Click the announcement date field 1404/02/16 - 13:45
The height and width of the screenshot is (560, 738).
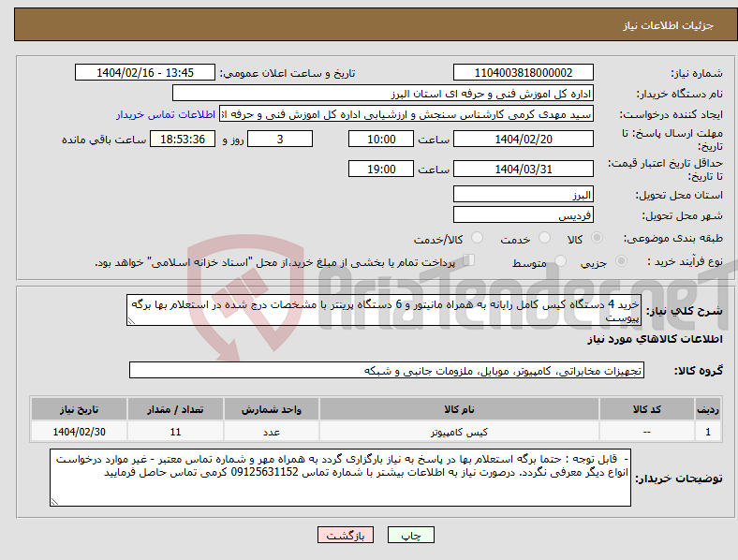(145, 72)
